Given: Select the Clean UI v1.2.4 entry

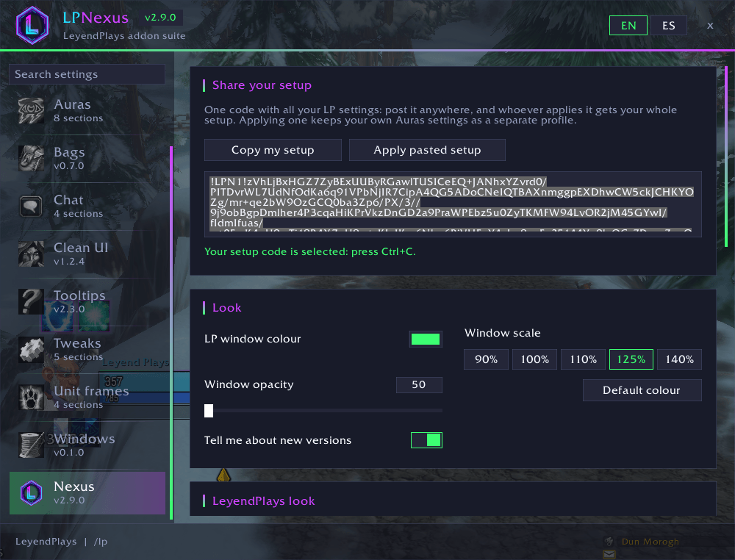Looking at the screenshot, I should coord(87,254).
